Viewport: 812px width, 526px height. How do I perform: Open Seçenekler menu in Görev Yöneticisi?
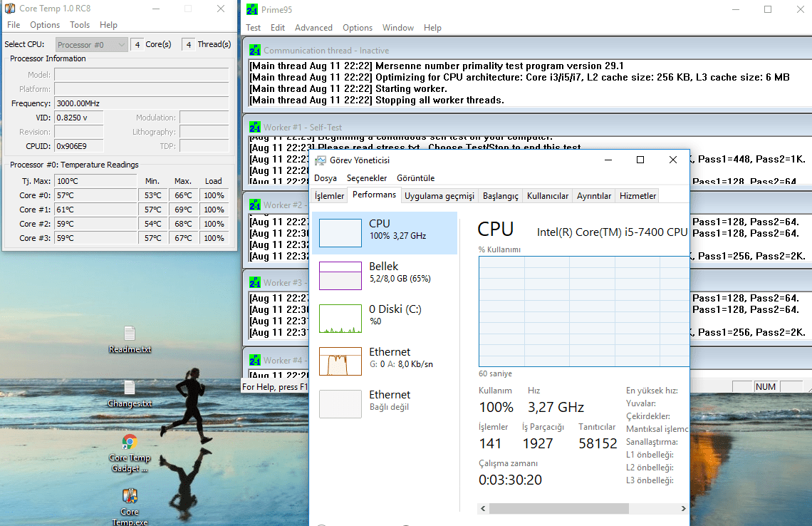click(x=367, y=177)
